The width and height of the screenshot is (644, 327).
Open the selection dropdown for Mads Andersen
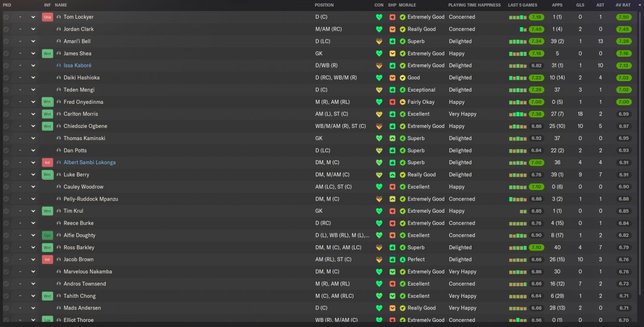tap(33, 308)
